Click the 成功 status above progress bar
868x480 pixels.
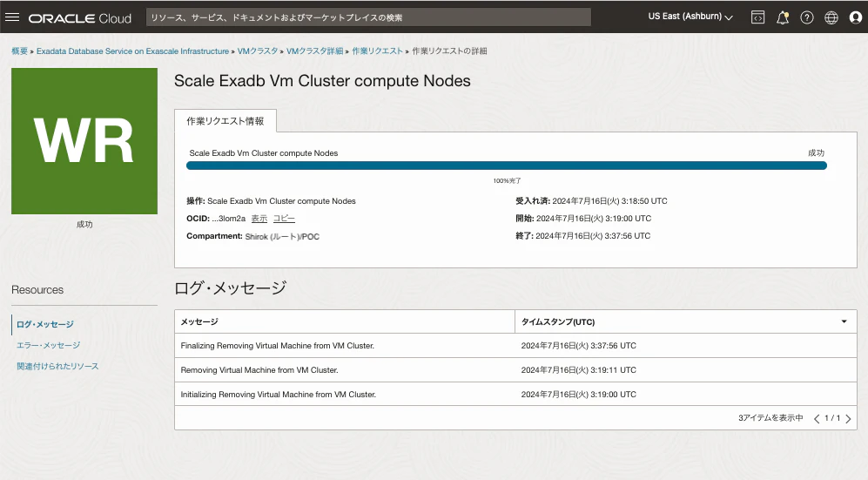pos(816,152)
